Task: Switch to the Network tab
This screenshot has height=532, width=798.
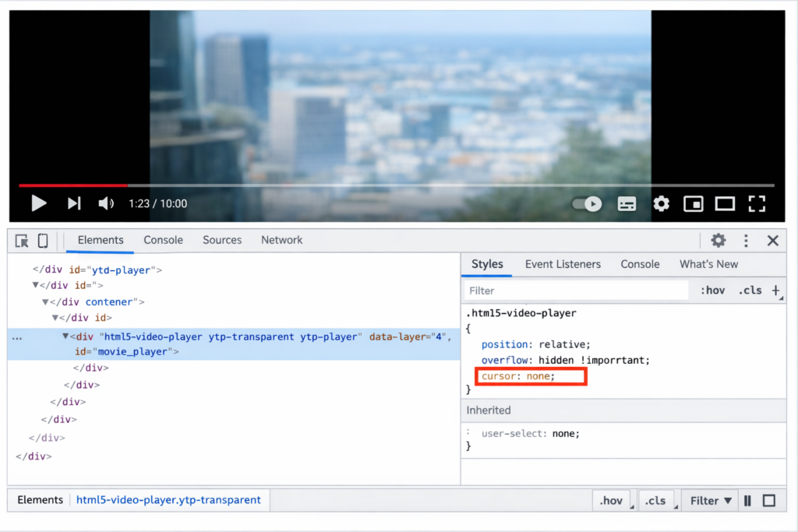Action: pos(281,240)
